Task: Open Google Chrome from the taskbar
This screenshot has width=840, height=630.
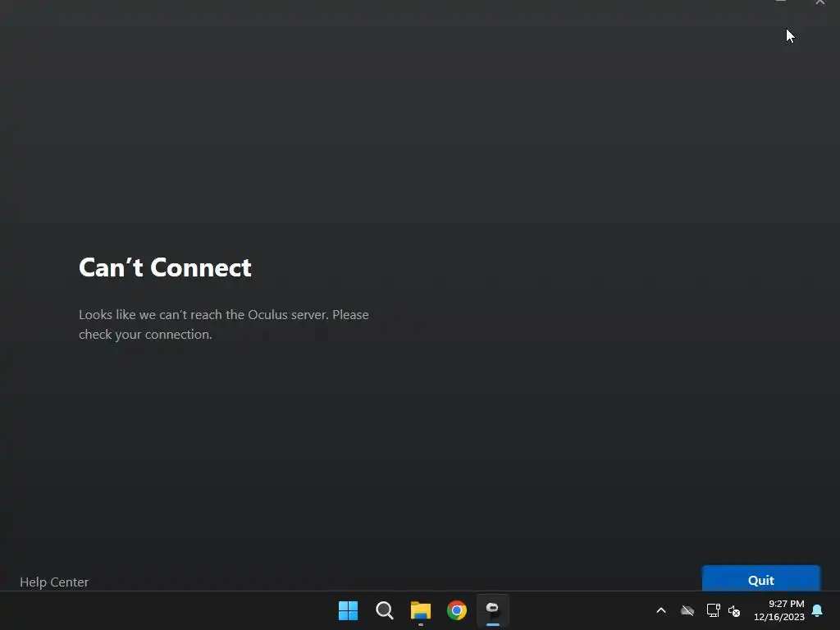Action: pos(457,610)
